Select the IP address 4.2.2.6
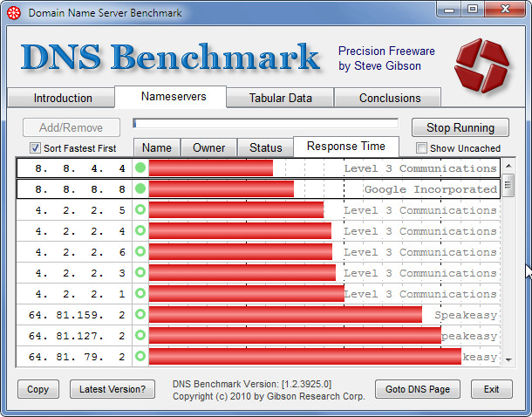The width and height of the screenshot is (532, 417). [80, 252]
